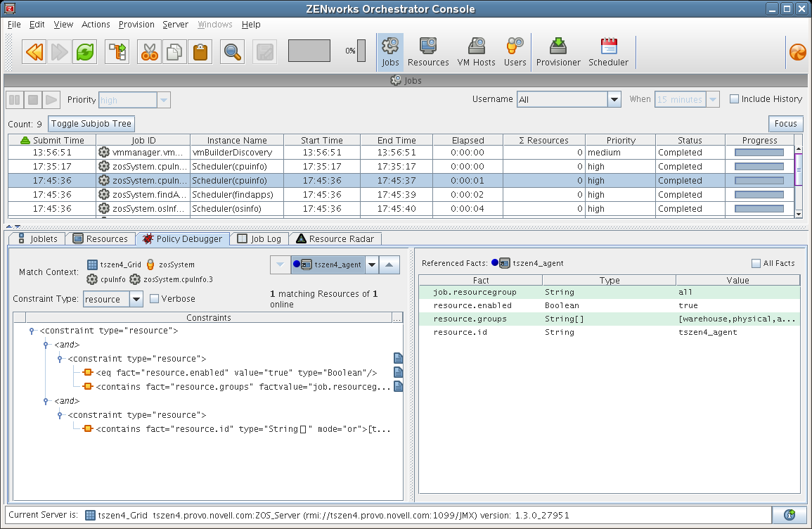This screenshot has height=529, width=812.
Task: Click the 0% progress indicator in the toolbar
Action: (355, 51)
